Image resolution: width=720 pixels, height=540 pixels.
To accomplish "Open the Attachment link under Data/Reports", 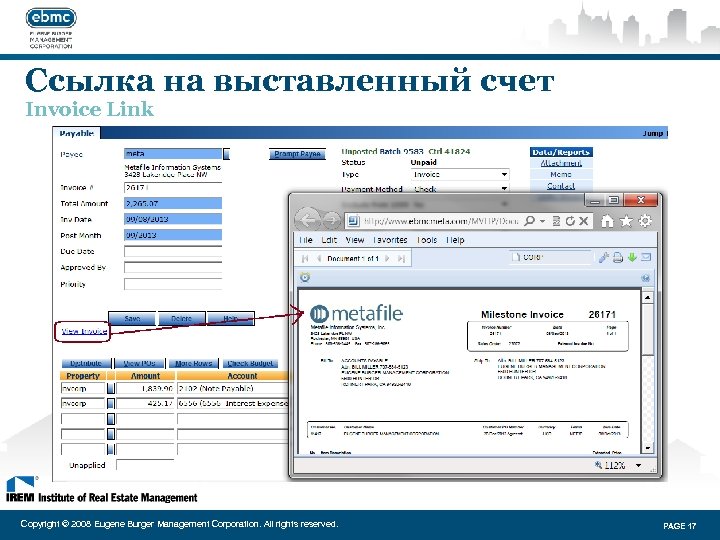I will click(x=561, y=163).
